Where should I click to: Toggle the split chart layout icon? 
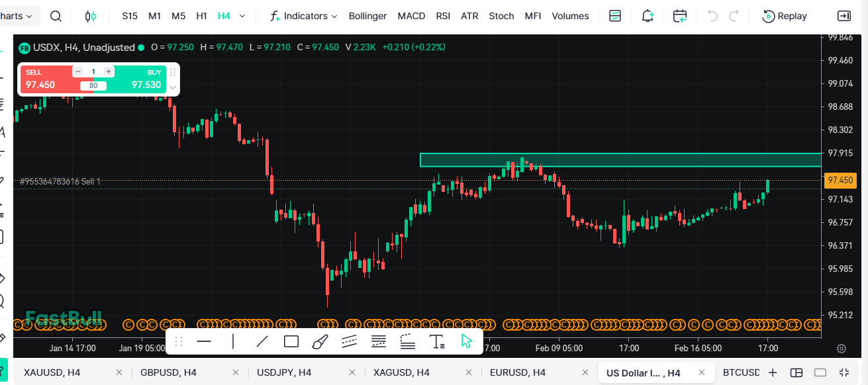pyautogui.click(x=796, y=372)
